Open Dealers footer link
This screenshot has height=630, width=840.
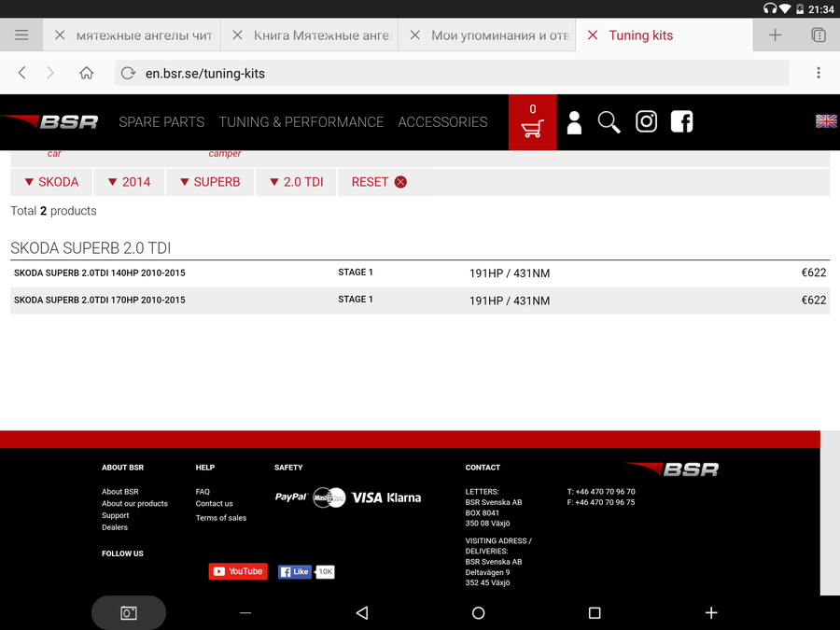tap(115, 527)
